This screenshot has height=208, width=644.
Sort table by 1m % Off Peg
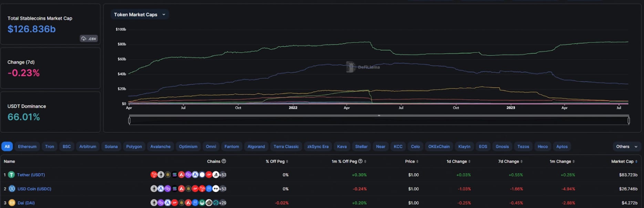point(349,161)
